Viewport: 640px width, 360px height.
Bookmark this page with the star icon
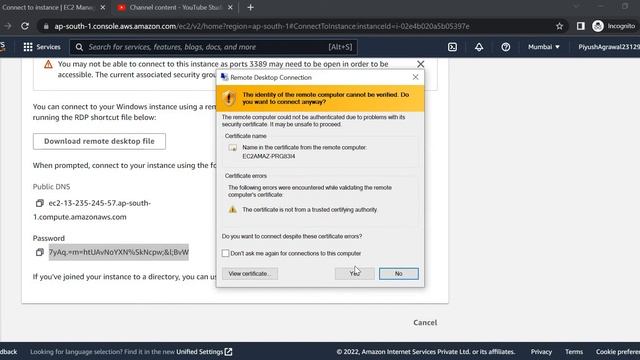(x=559, y=26)
